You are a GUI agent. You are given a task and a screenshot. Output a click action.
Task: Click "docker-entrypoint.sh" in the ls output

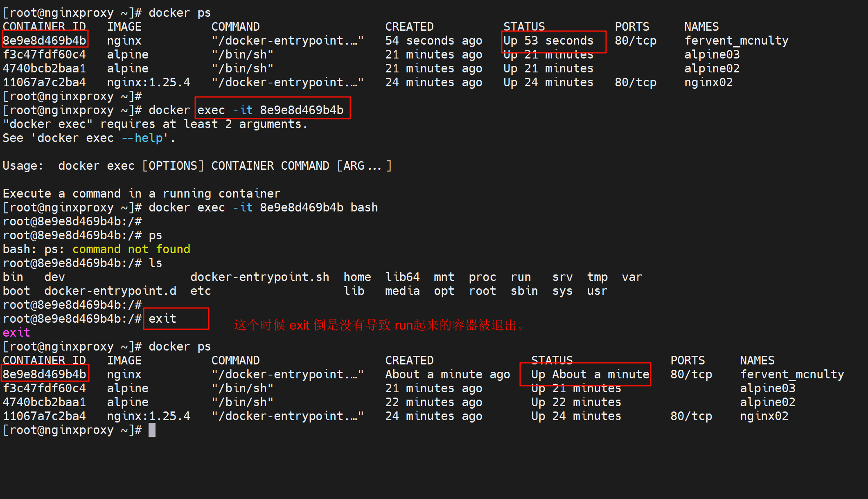coord(259,277)
